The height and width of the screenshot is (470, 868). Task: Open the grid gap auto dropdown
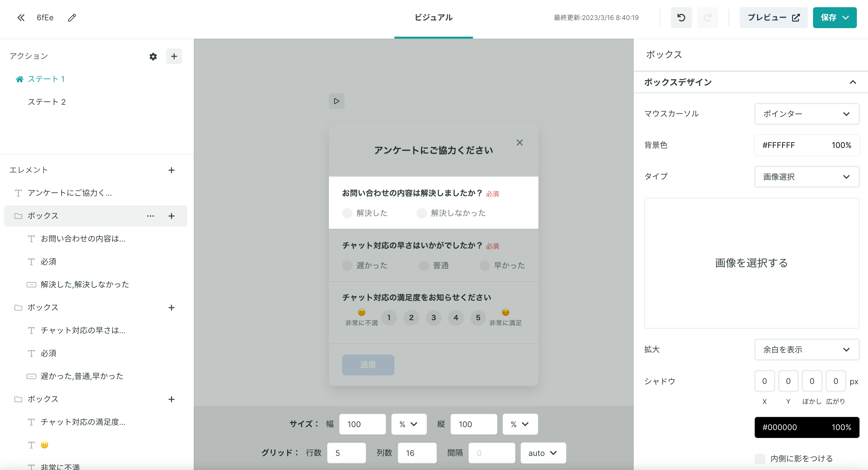(543, 453)
